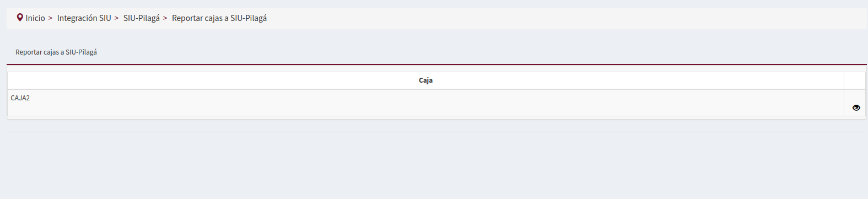This screenshot has height=199, width=868.
Task: Click the location pin icon in breadcrumb
Action: coord(20,18)
